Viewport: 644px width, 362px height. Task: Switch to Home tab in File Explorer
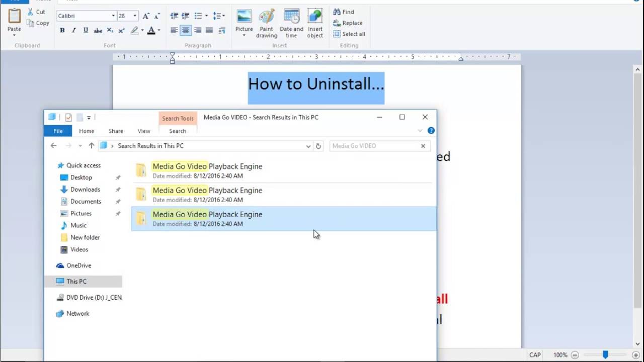pos(87,131)
